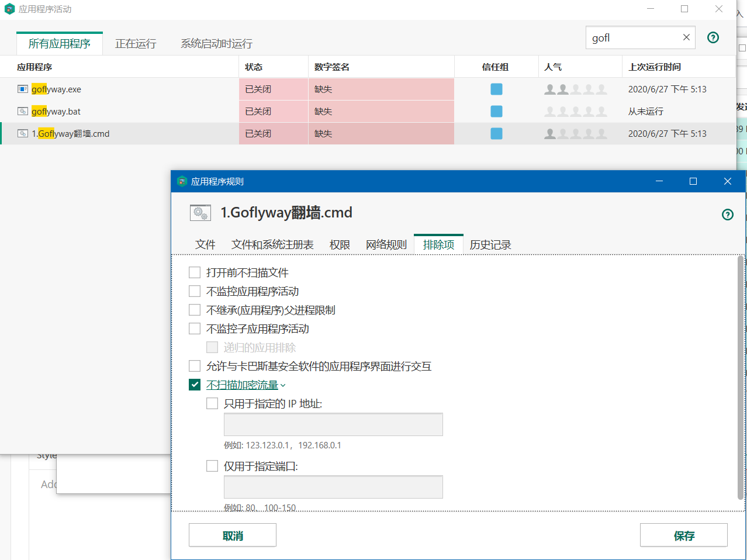Image resolution: width=747 pixels, height=560 pixels.
Task: Select goflyway.exe in the list
Action: point(56,89)
